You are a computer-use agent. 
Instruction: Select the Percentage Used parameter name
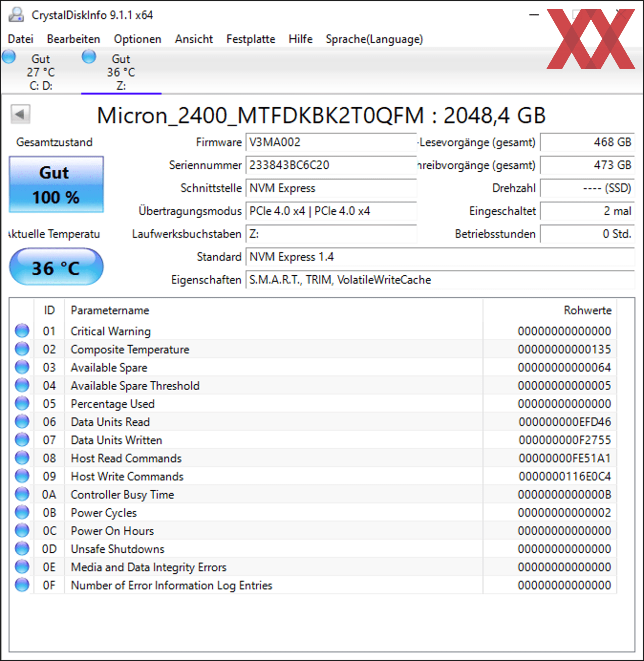(x=112, y=404)
